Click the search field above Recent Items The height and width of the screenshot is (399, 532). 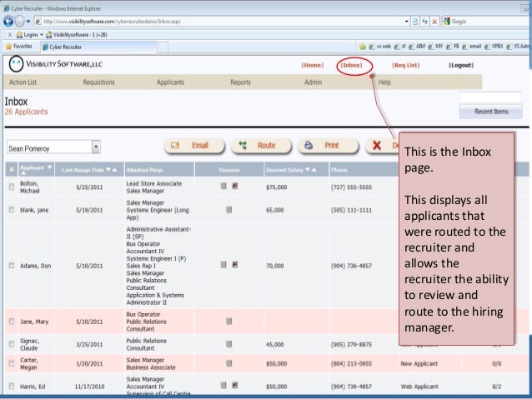[x=490, y=97]
